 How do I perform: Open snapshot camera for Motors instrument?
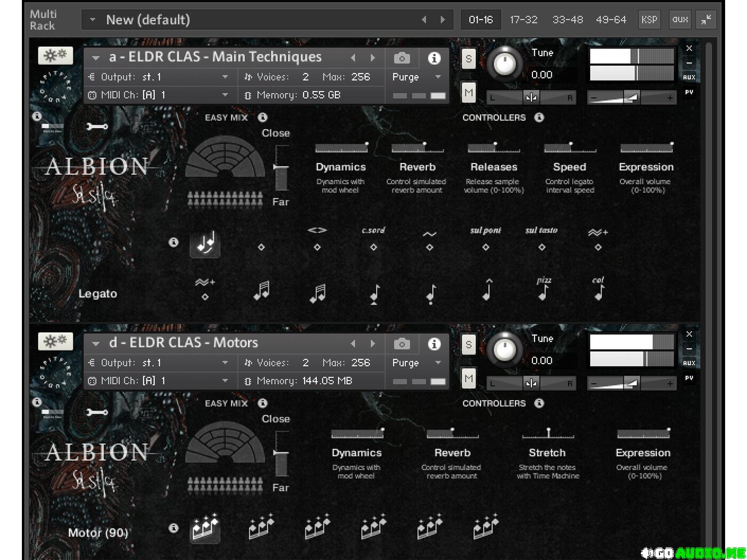tap(402, 343)
